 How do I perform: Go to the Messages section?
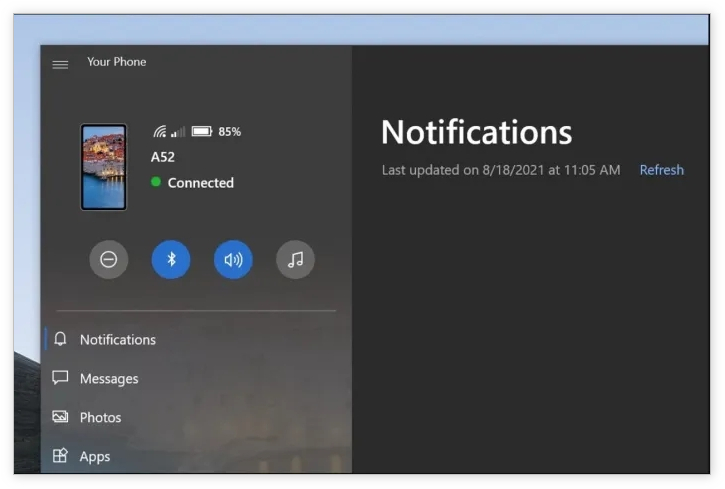point(109,379)
